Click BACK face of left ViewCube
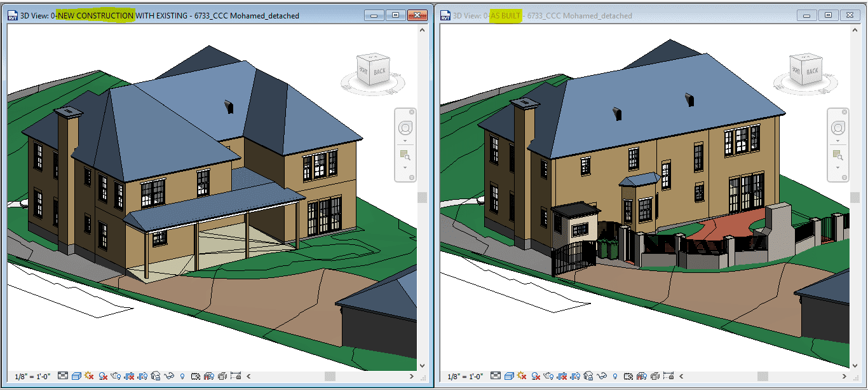868x390 pixels. pyautogui.click(x=379, y=71)
